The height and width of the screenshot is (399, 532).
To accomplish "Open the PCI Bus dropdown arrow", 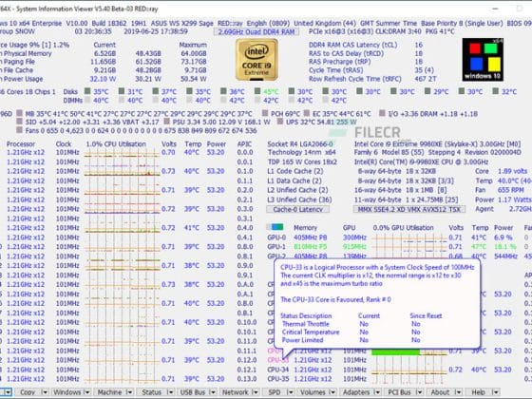I will (419, 392).
